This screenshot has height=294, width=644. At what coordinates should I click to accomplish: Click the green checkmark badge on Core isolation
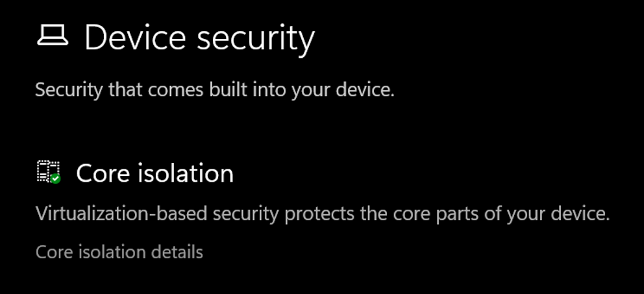(x=56, y=178)
